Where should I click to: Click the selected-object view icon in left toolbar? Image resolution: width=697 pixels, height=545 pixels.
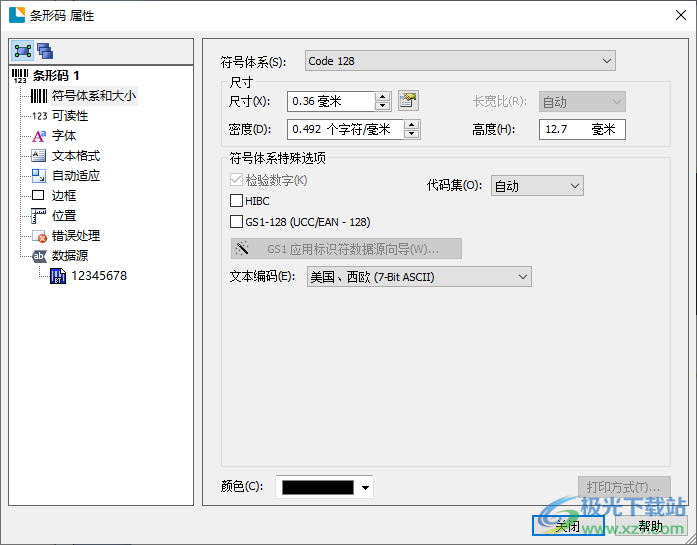[23, 51]
